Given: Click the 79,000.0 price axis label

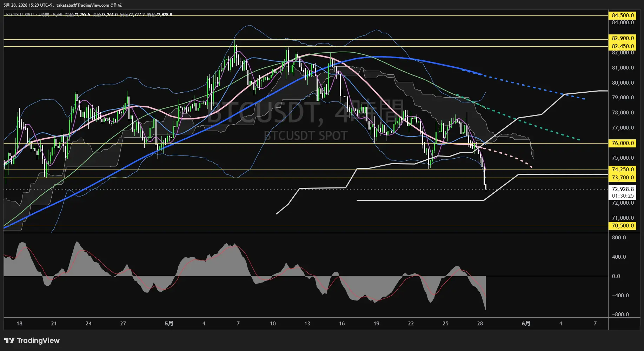Looking at the screenshot, I should pyautogui.click(x=623, y=98).
